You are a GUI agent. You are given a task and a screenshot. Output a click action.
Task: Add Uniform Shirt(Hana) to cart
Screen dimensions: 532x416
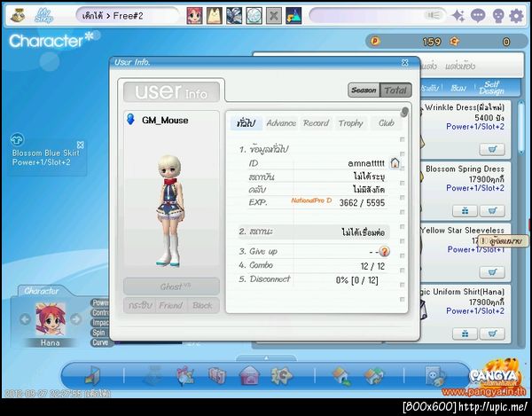(492, 334)
